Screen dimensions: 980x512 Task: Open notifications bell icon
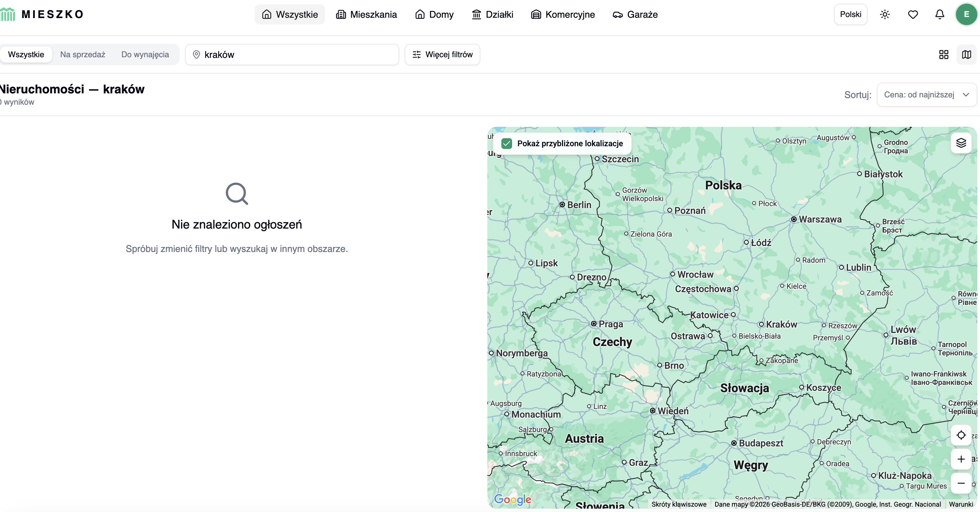(x=940, y=14)
